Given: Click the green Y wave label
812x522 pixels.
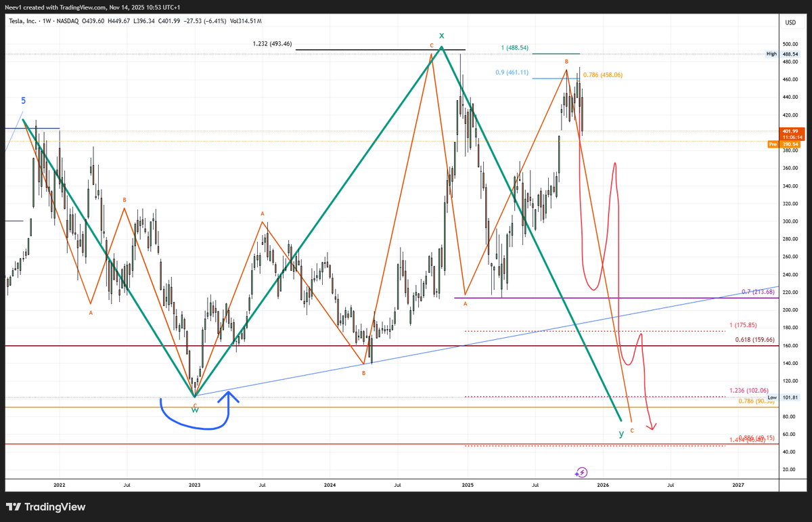Looking at the screenshot, I should click(x=621, y=433).
